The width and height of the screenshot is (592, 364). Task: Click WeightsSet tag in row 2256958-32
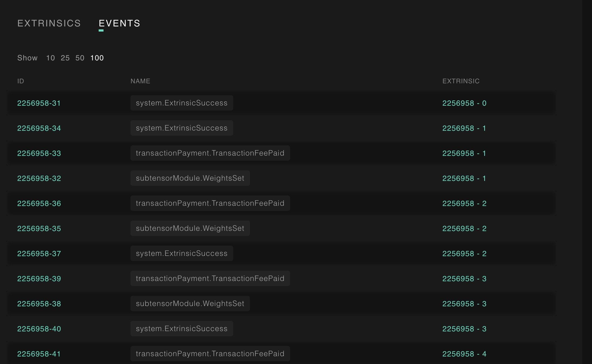[190, 178]
